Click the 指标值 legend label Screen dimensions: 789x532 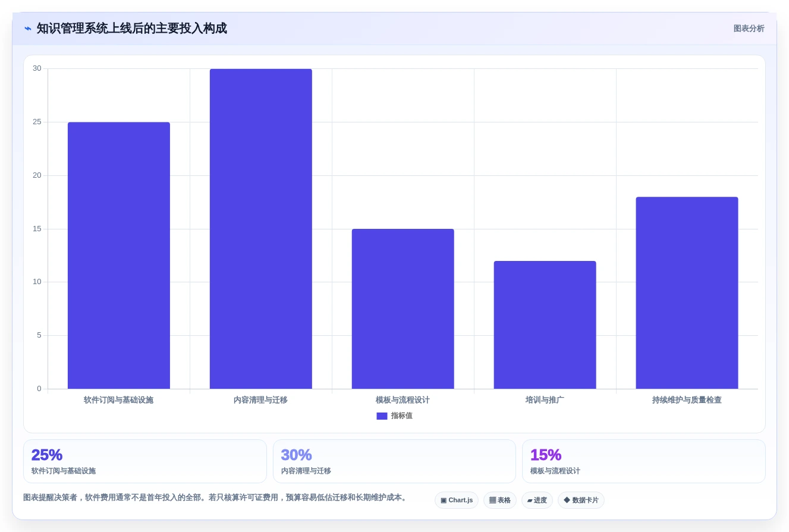click(x=401, y=416)
